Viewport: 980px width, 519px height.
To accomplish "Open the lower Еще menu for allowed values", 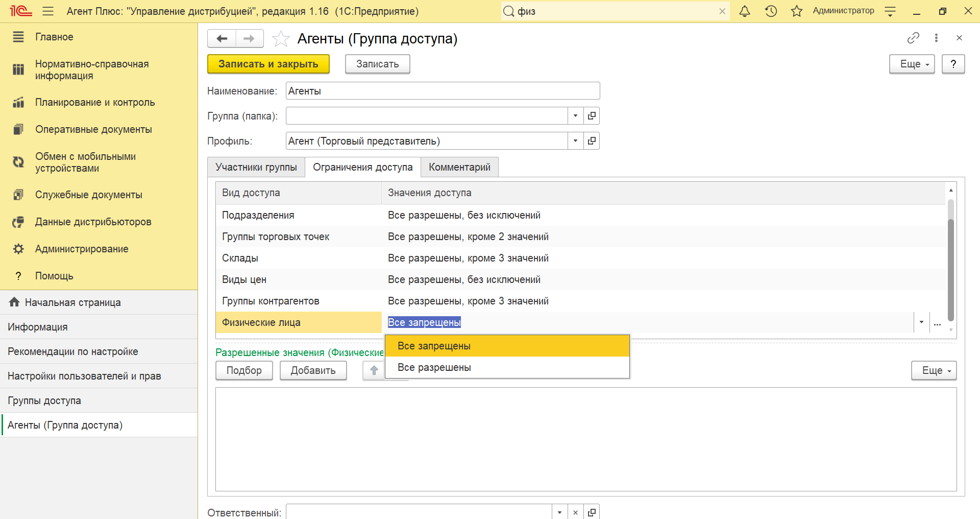I will pos(934,370).
